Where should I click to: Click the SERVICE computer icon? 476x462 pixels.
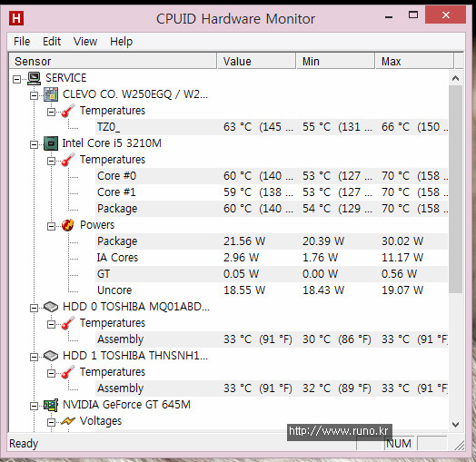tap(34, 78)
